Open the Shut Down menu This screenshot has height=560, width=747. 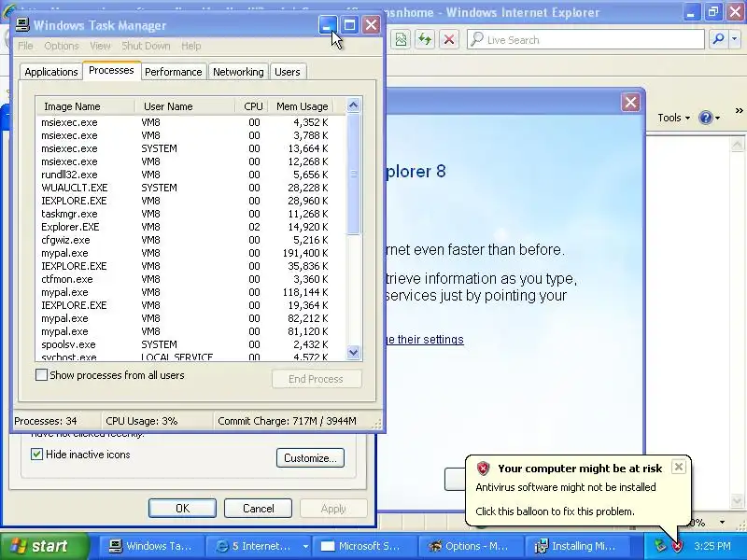(x=146, y=46)
